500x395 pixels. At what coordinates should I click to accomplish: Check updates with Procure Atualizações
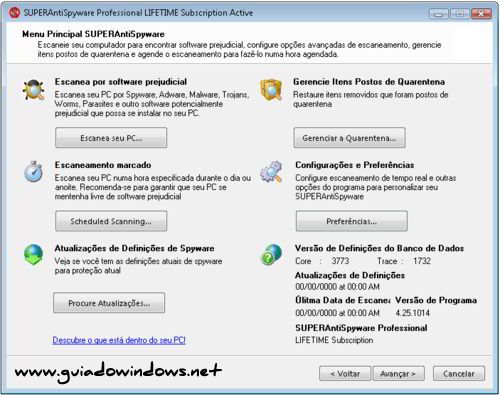click(109, 303)
